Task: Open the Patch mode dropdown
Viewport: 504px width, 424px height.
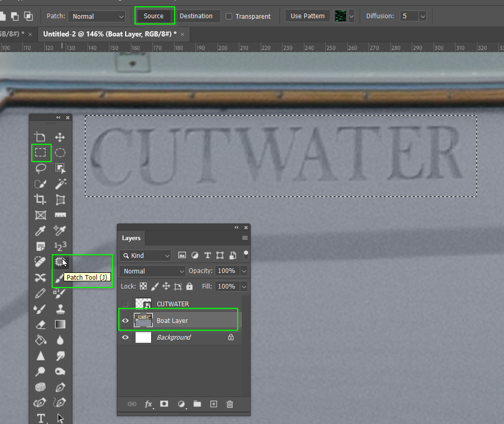Action: tap(96, 16)
